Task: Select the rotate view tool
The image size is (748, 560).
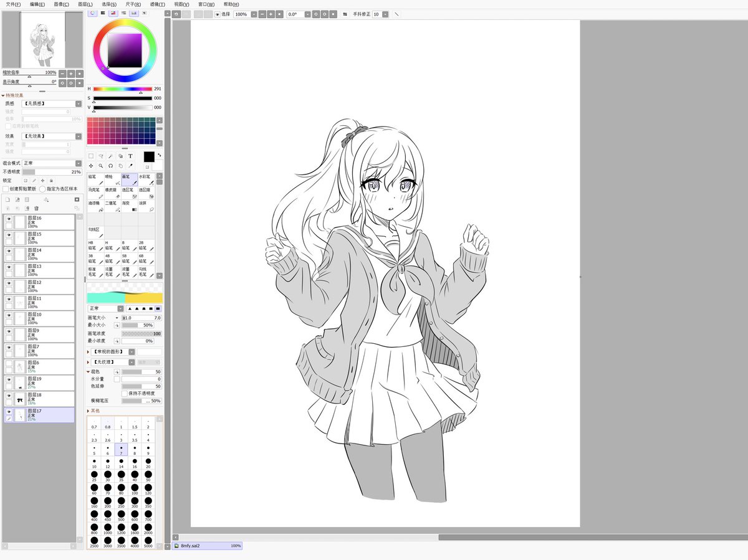Action: [x=111, y=166]
